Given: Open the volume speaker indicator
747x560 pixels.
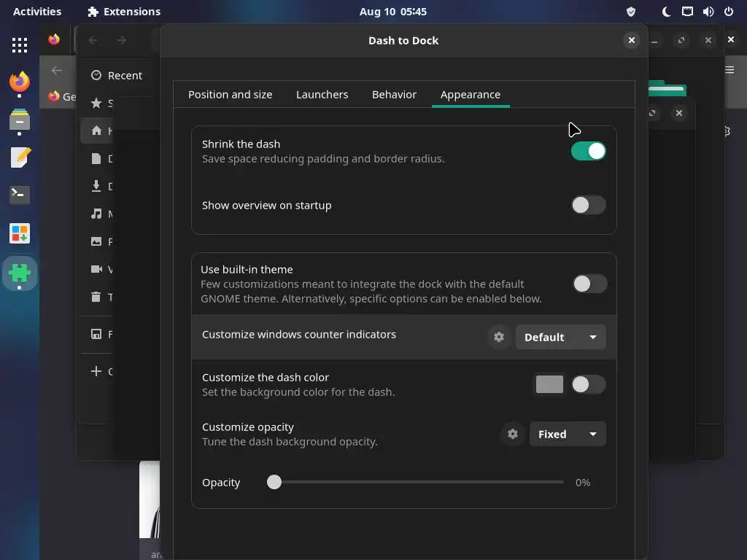Looking at the screenshot, I should click(x=708, y=12).
